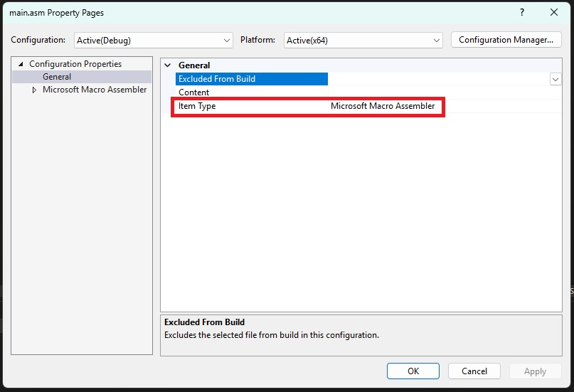The image size is (574, 392).
Task: Select Microsoft Macro Assembler in the tree
Action: (95, 90)
